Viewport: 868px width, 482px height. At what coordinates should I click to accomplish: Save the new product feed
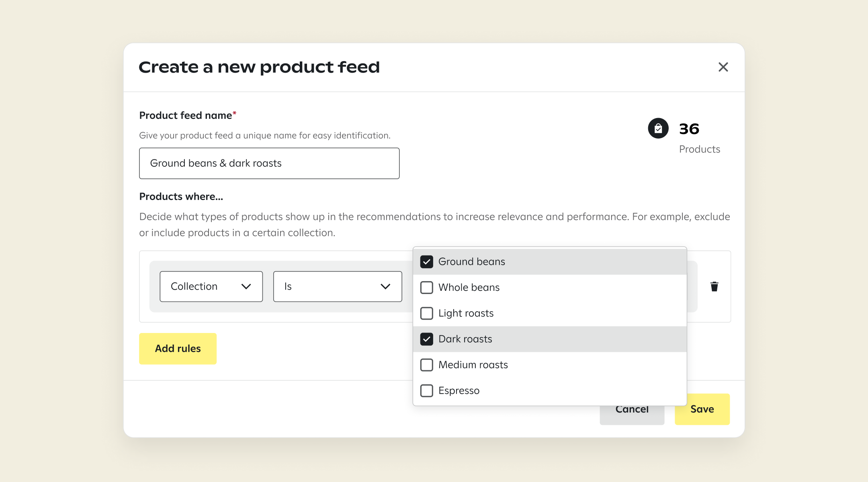tap(702, 409)
